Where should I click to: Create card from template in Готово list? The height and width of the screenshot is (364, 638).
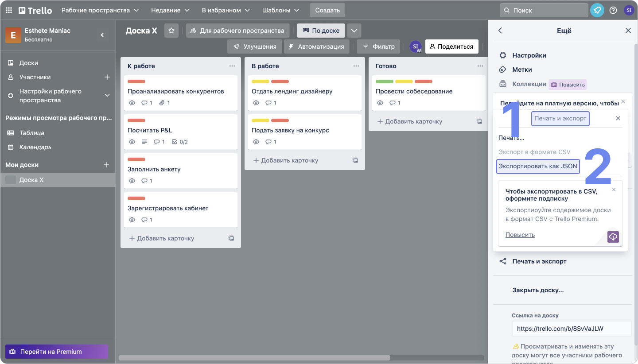pos(479,121)
